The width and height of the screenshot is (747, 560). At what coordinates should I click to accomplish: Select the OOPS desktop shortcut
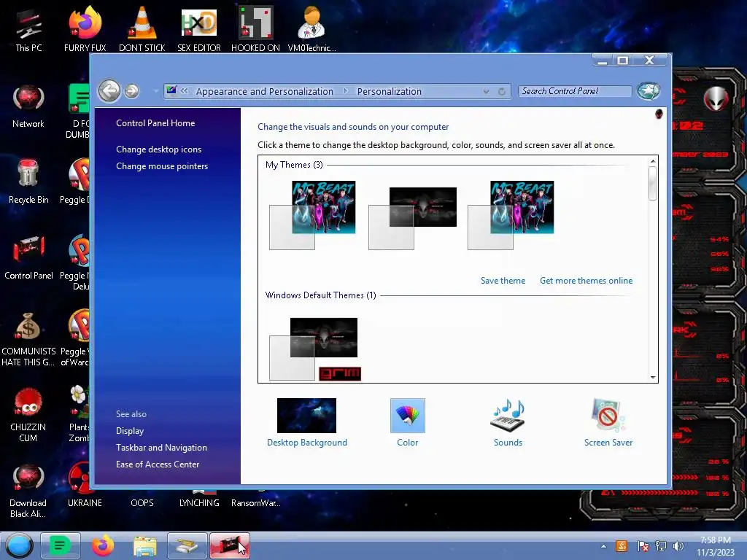click(x=142, y=502)
